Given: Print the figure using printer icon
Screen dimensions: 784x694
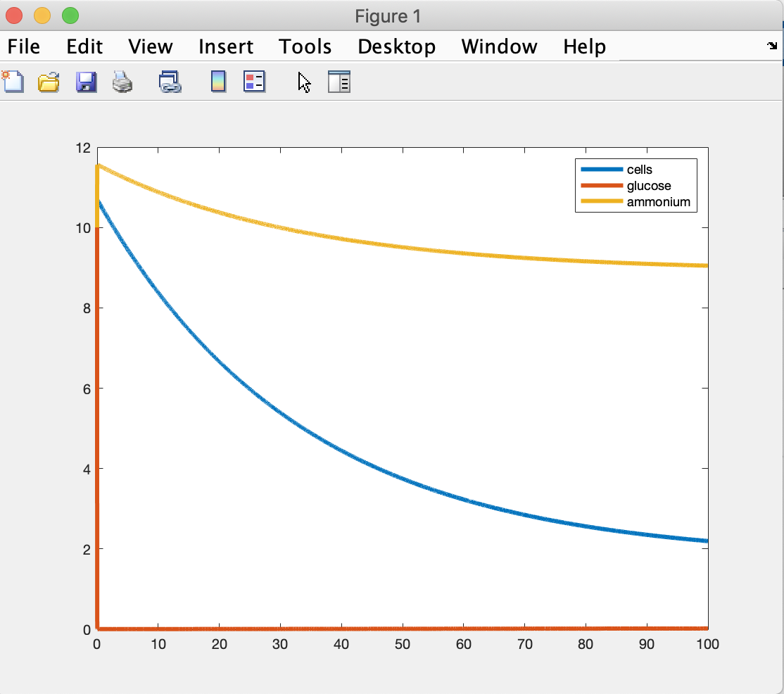Looking at the screenshot, I should (x=122, y=82).
